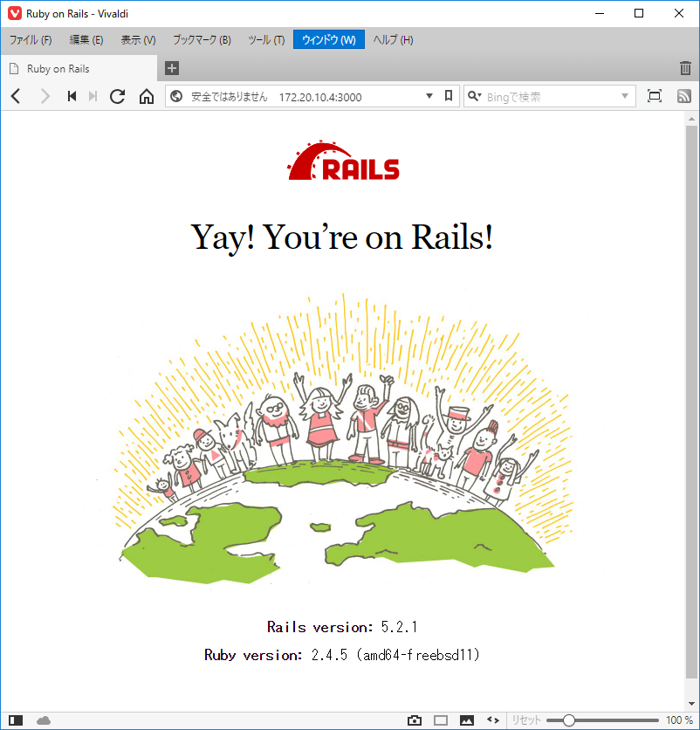Click the "Yay! You're on Rails!" heading
The width and height of the screenshot is (700, 730).
pyautogui.click(x=342, y=238)
